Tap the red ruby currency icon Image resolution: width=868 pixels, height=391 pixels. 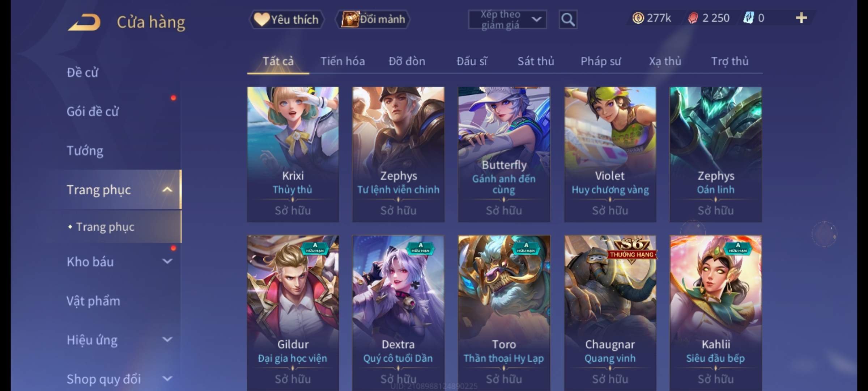pos(693,18)
